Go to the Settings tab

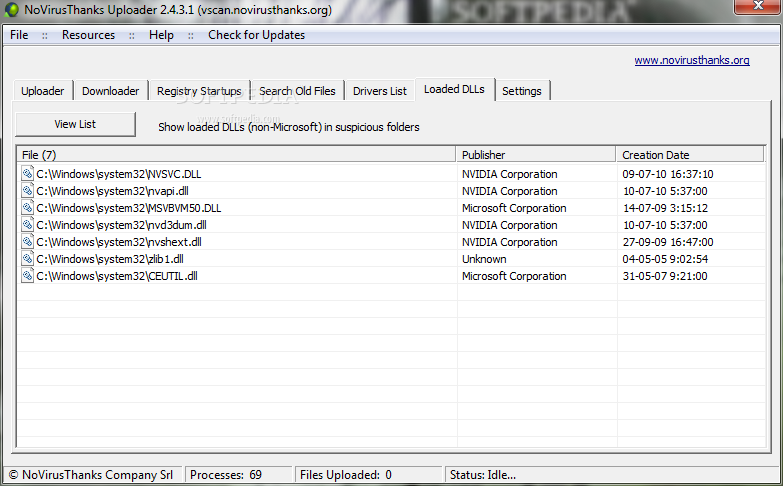pos(522,91)
